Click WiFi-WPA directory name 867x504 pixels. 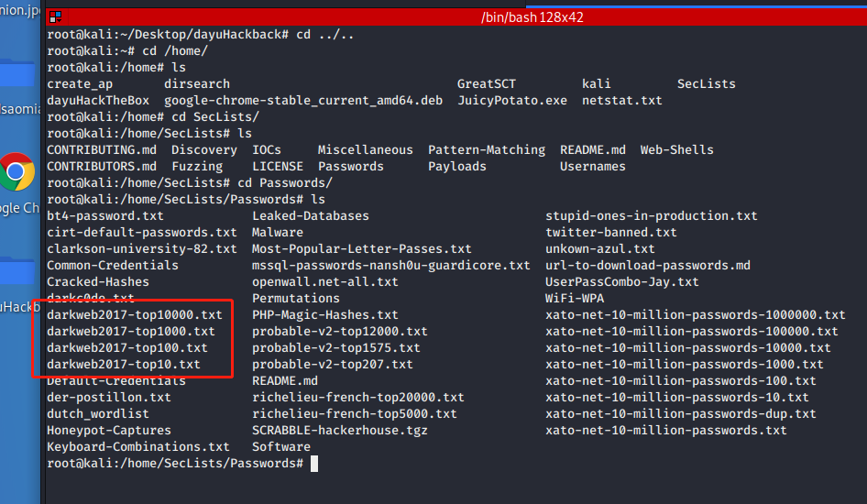575,299
